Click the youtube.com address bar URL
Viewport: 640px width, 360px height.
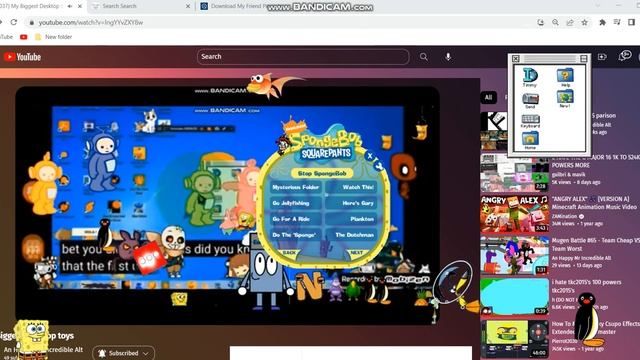91,22
